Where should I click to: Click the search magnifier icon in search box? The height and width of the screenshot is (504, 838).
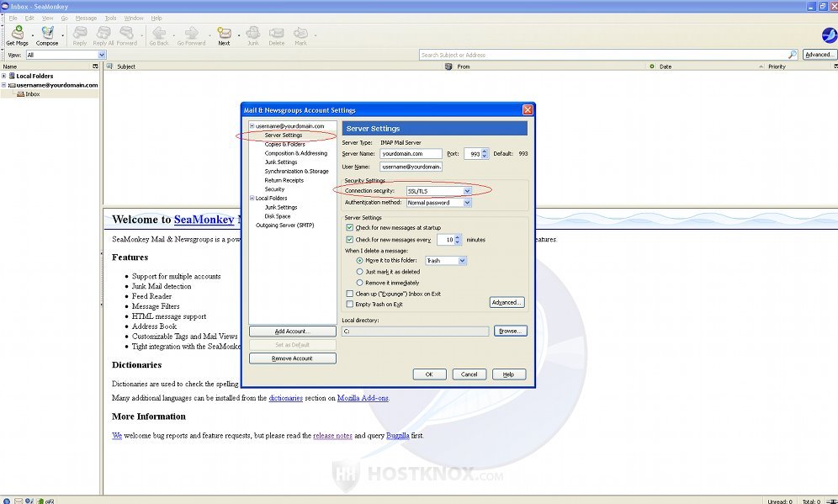793,55
